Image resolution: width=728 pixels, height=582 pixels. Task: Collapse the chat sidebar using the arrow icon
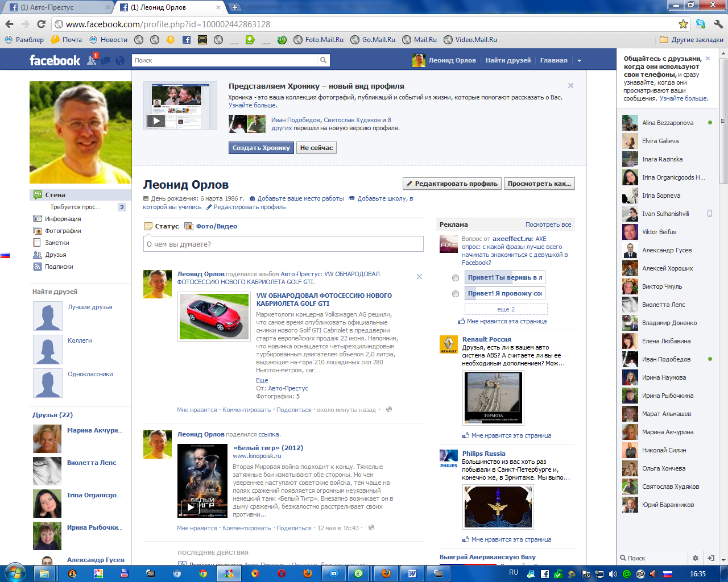click(711, 558)
